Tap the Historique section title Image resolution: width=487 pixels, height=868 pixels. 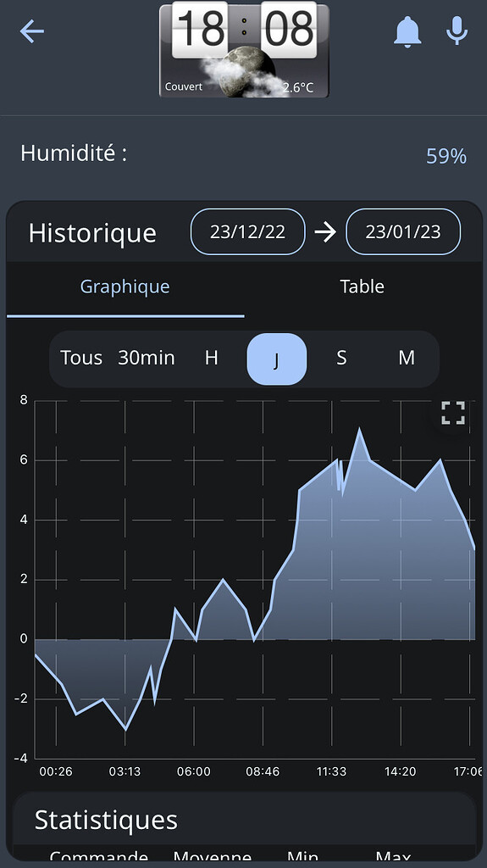92,233
